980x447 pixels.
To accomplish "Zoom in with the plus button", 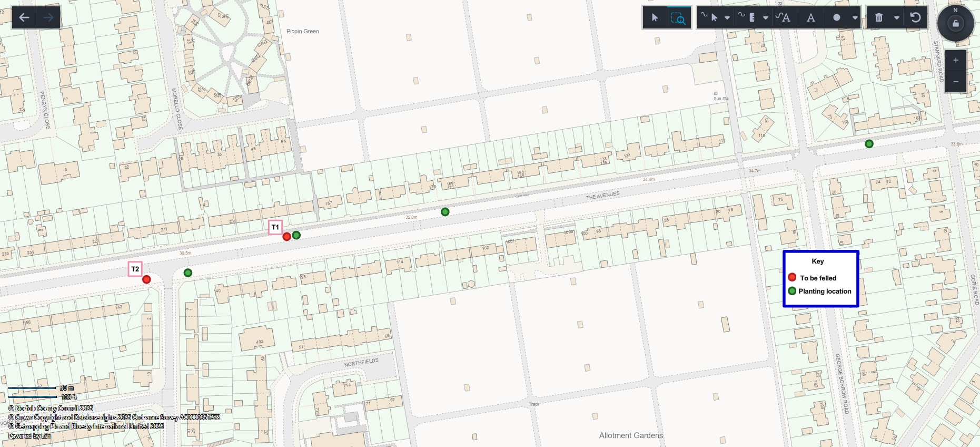I will click(956, 60).
